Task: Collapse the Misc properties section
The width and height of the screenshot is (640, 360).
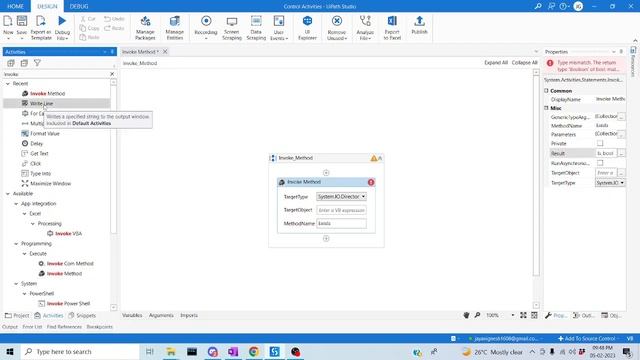Action: (x=546, y=108)
